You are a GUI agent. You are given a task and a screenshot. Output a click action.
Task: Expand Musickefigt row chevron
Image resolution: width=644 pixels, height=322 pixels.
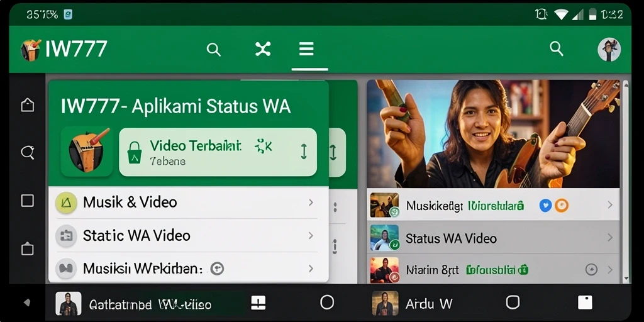[610, 205]
